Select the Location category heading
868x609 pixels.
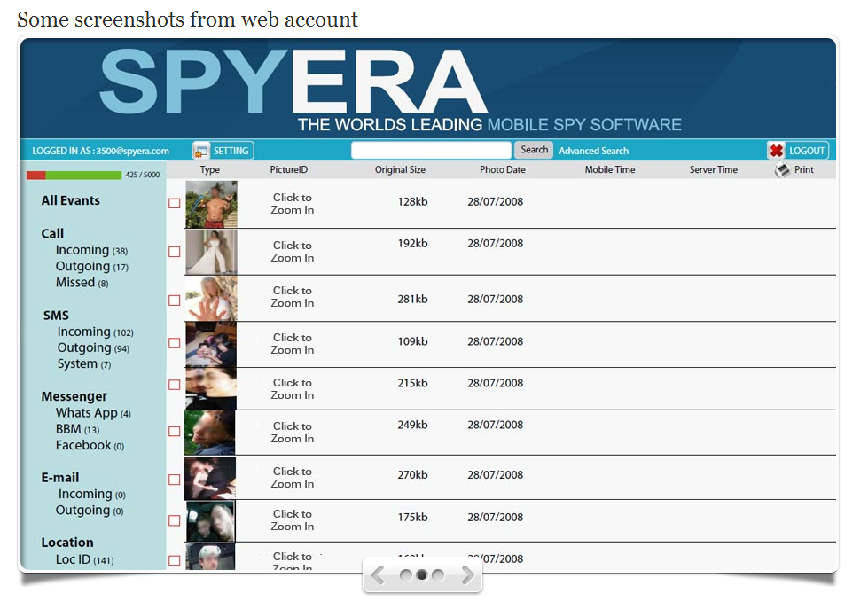[x=67, y=542]
